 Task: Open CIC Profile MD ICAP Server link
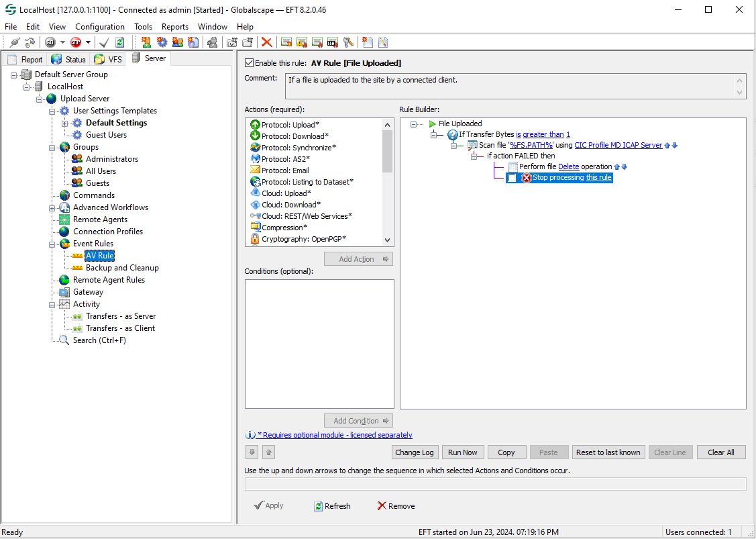[x=618, y=145]
